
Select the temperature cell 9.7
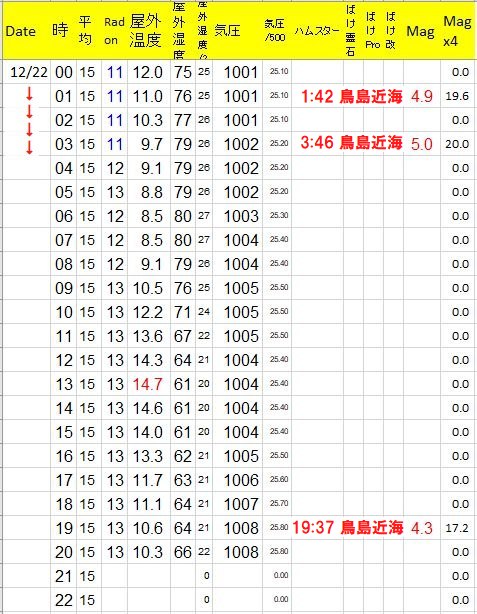[x=151, y=144]
